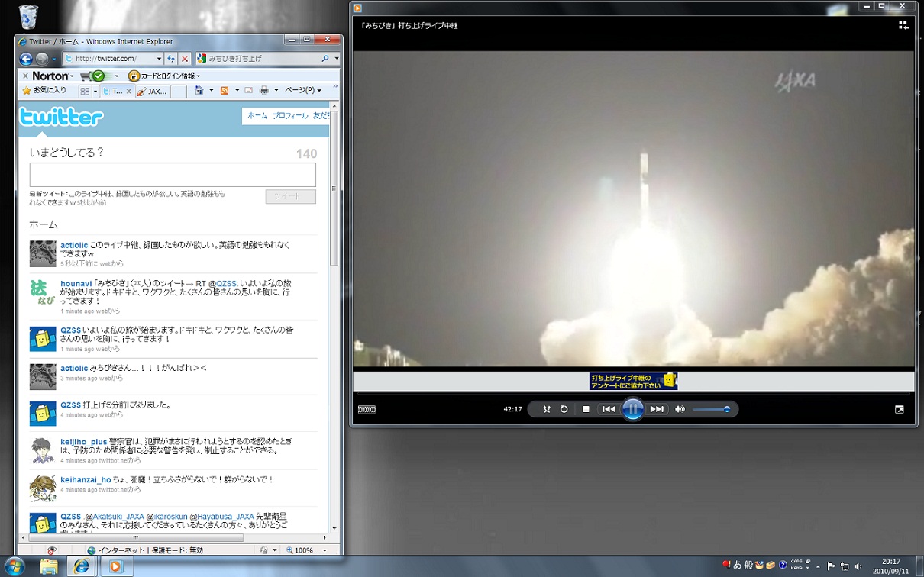The height and width of the screenshot is (577, 924).
Task: Switch to the Twitter tab
Action: pyautogui.click(x=115, y=91)
